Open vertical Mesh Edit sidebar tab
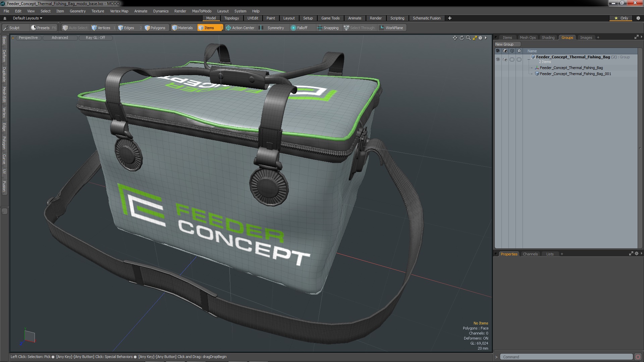Viewport: 644px width, 362px height. coord(4,95)
